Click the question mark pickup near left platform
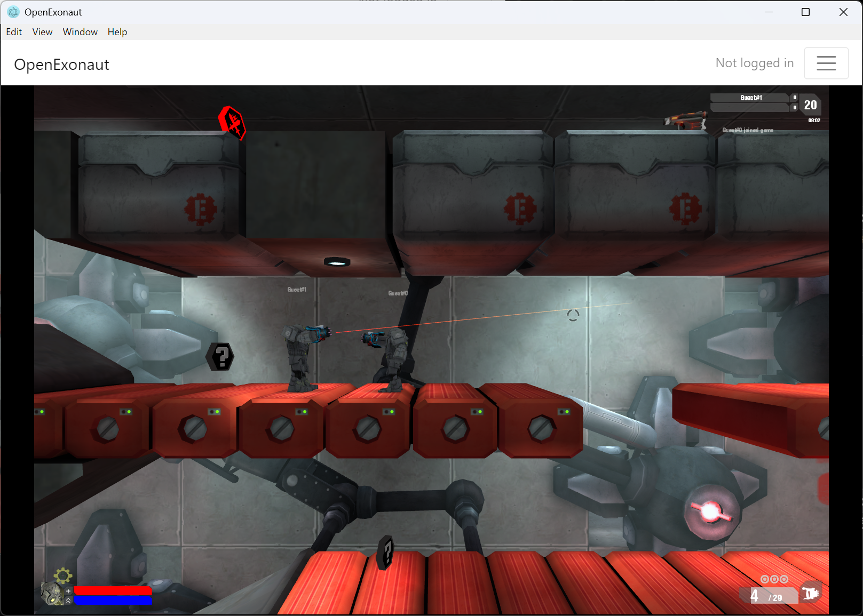 click(221, 357)
